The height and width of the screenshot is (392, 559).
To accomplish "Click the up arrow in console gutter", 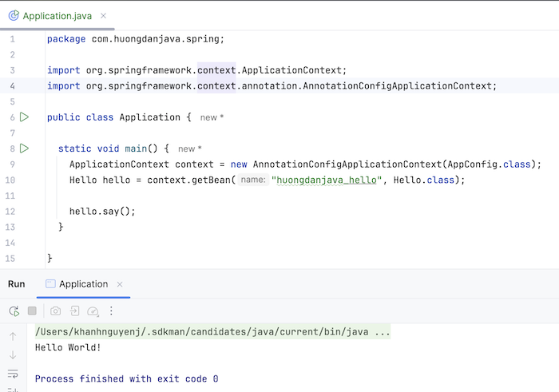I will [x=13, y=336].
